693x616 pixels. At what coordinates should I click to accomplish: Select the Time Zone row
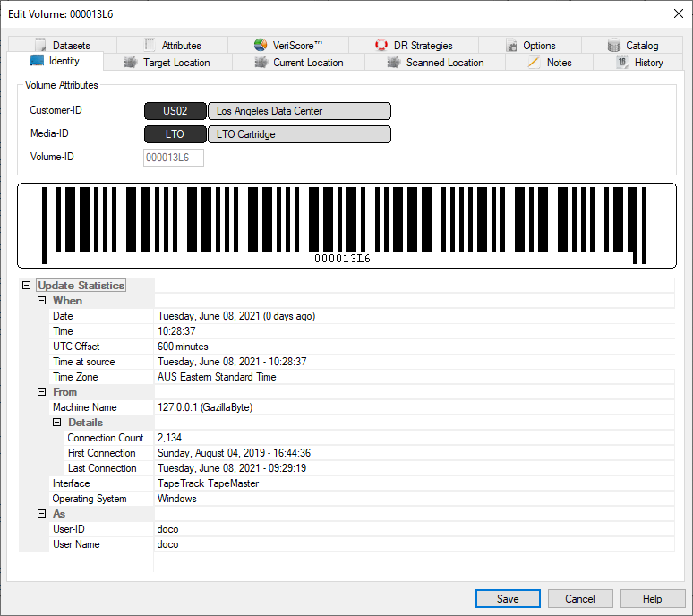click(362, 377)
